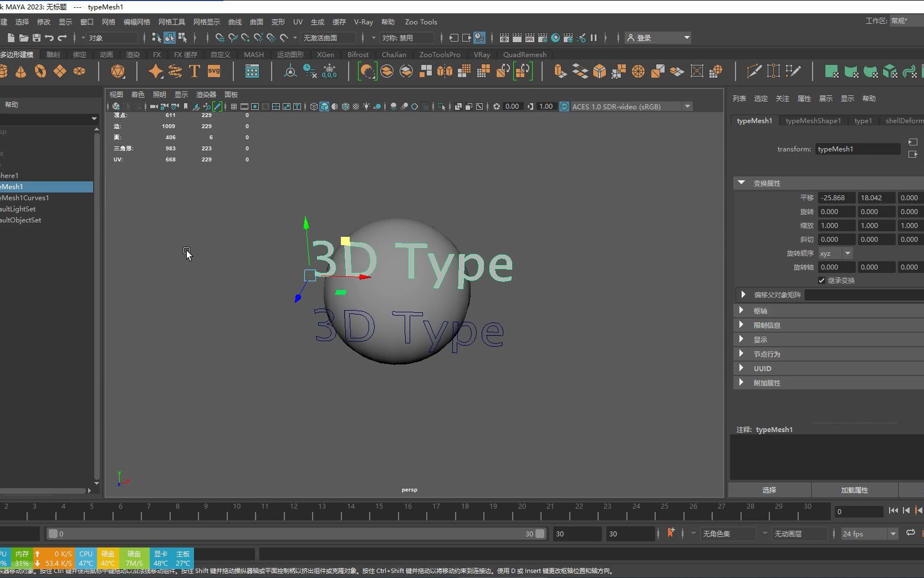This screenshot has height=578, width=924.
Task: Click the 选择 button in Attribute Editor
Action: click(769, 490)
